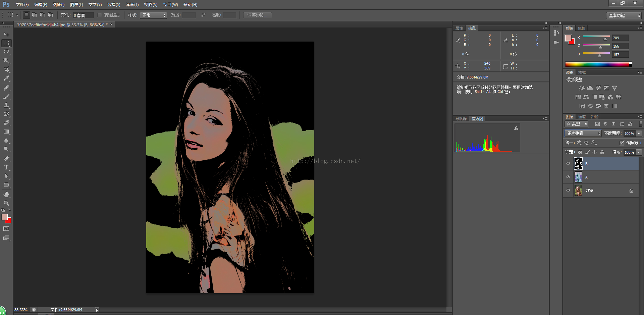
Task: Select the Horizontal Type tool
Action: click(x=6, y=167)
